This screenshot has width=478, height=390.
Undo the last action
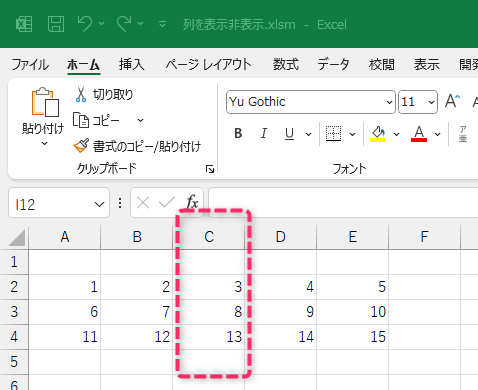click(x=85, y=24)
